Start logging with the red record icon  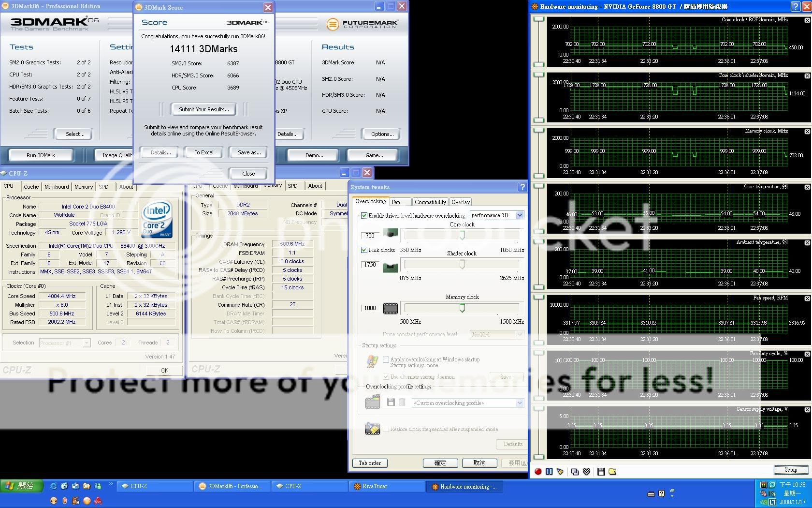click(x=538, y=471)
